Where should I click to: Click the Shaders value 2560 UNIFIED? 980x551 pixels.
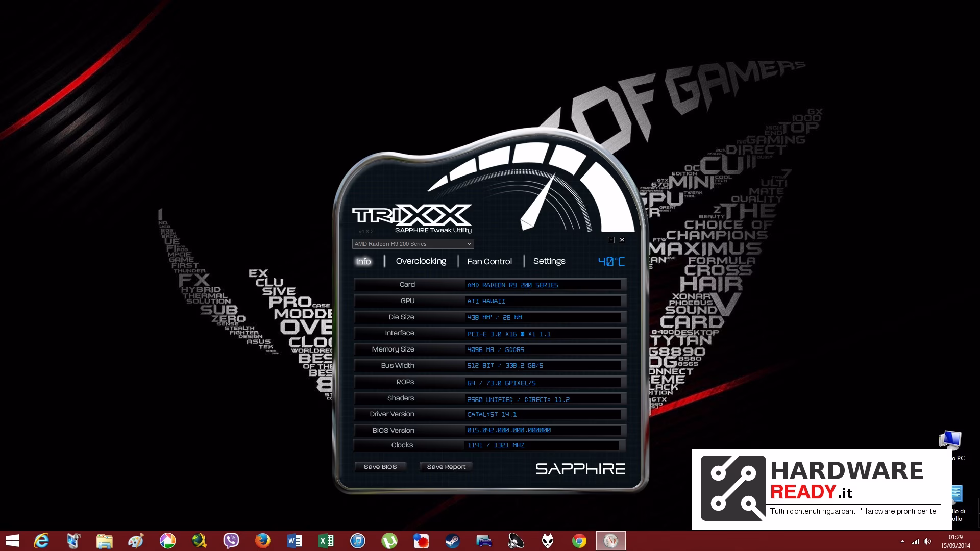pos(518,399)
